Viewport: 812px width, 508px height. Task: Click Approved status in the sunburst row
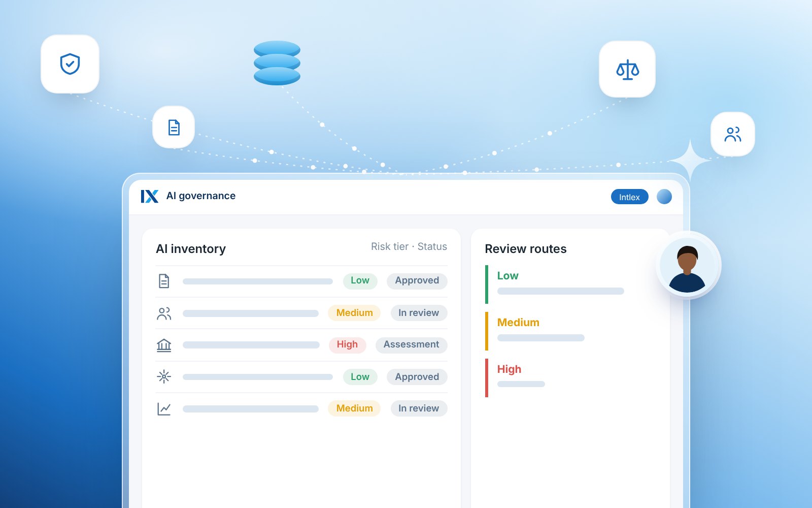417,377
